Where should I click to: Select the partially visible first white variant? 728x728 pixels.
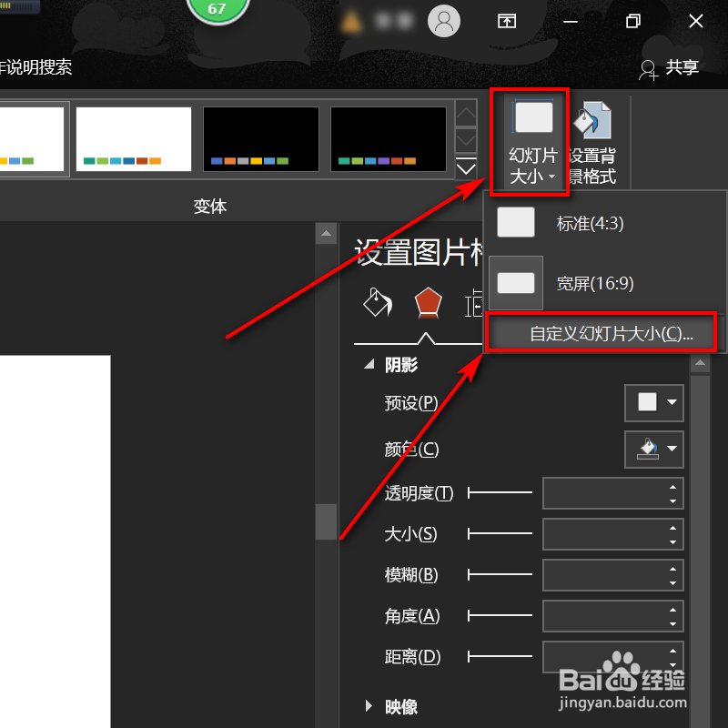point(32,139)
